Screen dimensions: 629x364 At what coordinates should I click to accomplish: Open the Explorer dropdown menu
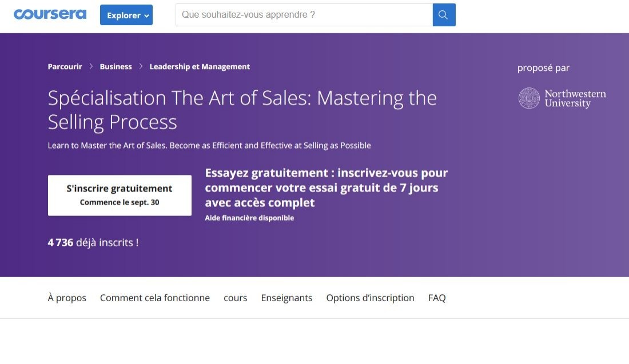126,15
